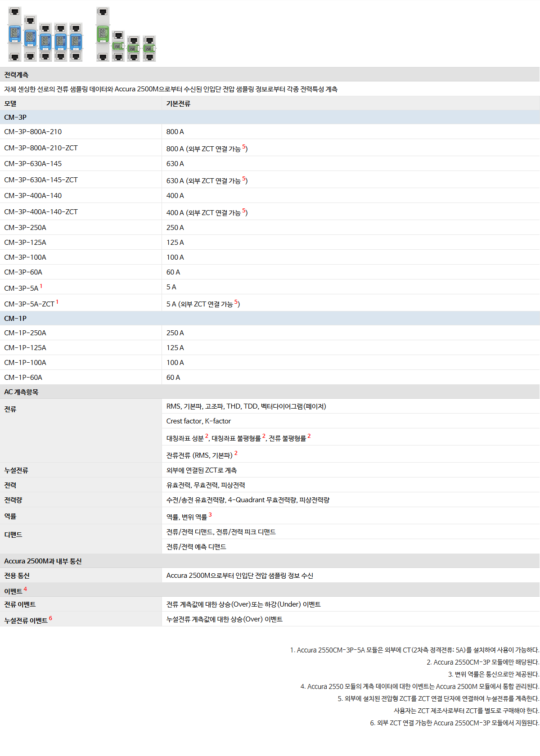This screenshot has height=756, width=540.
Task: Click the Accura 2500M과 내부 통신 heading
Action: point(43,561)
